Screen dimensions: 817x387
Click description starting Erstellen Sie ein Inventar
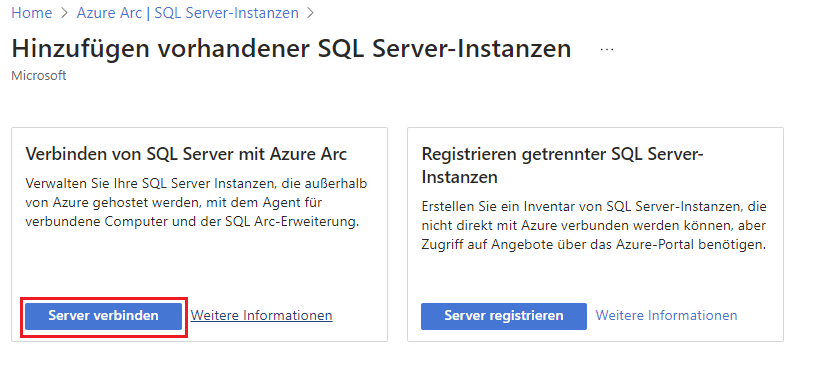coord(594,226)
